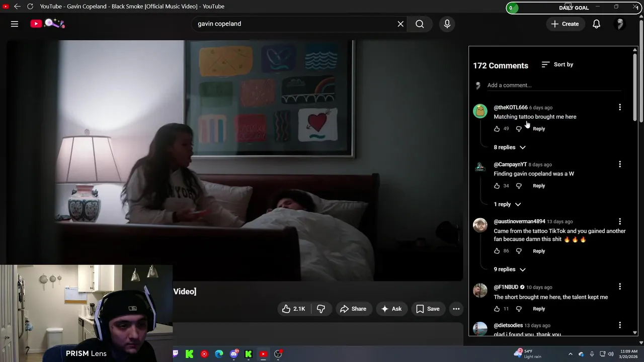Open the Sort by dropdown
The height and width of the screenshot is (362, 644).
(557, 64)
